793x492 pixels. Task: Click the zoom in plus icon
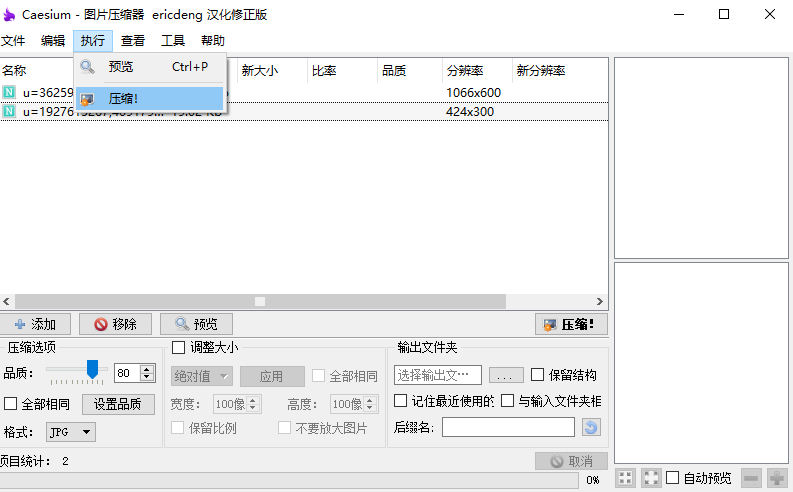click(777, 477)
